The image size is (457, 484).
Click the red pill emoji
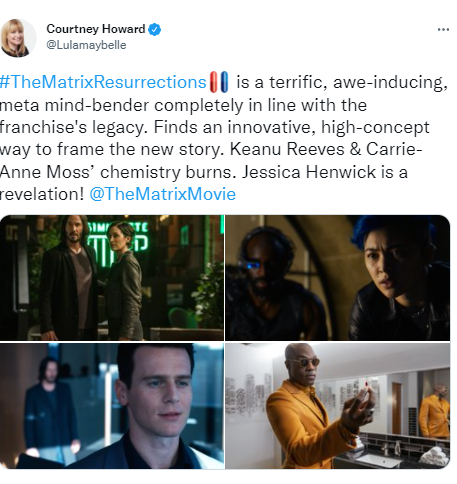point(214,82)
